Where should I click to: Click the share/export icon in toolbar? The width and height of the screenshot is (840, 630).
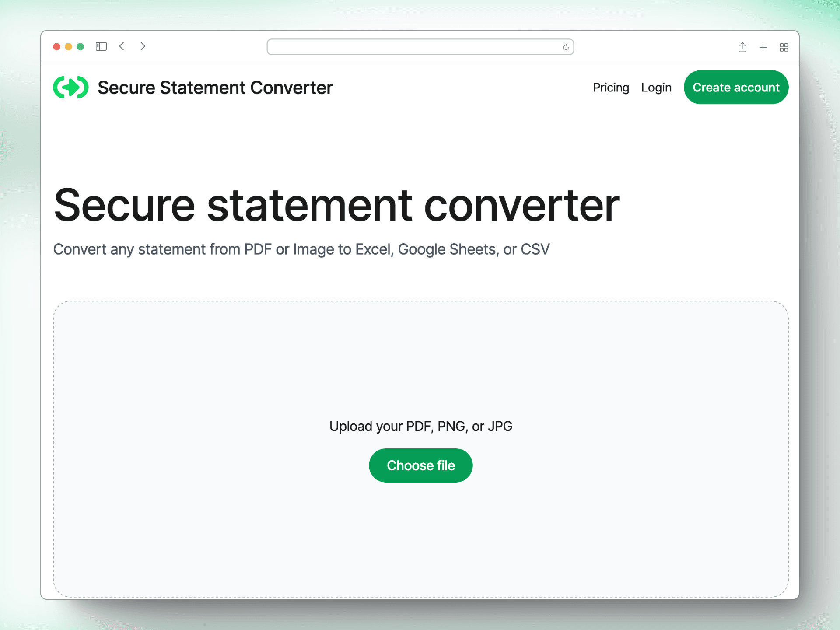pos(742,45)
